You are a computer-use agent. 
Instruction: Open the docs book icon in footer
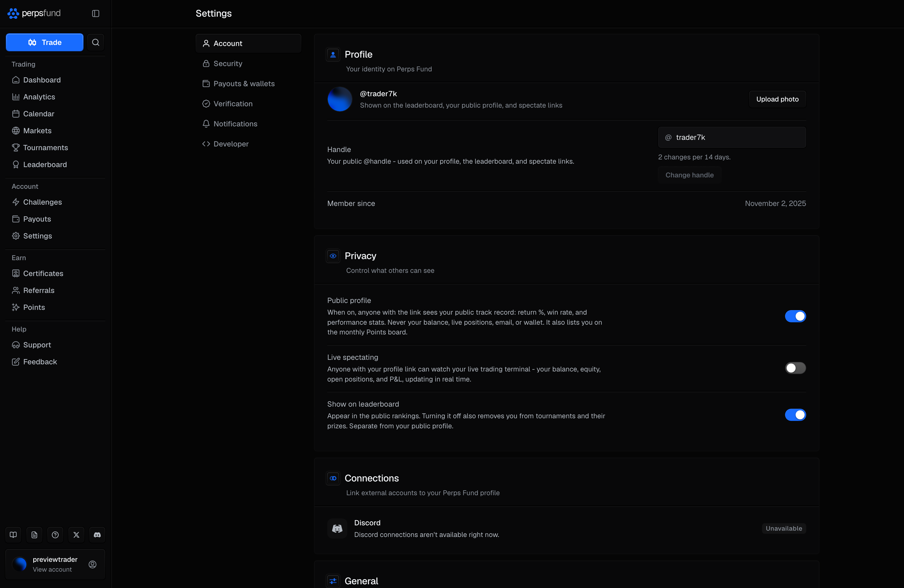[x=13, y=535]
